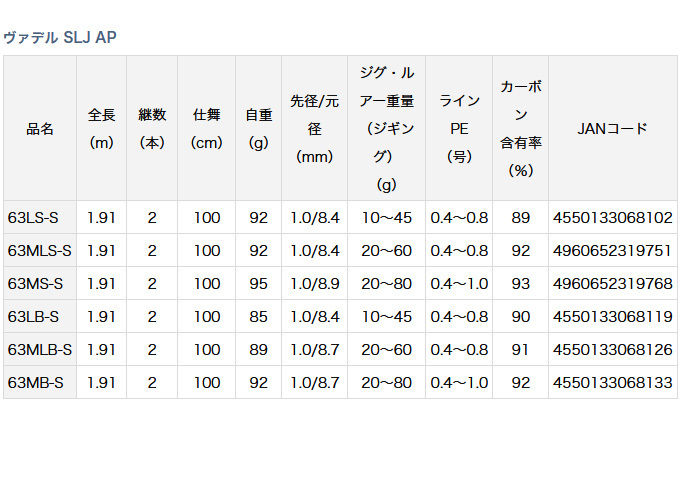The image size is (680, 478).
Task: Click the 63MLS-S product name cell
Action: coord(40,250)
